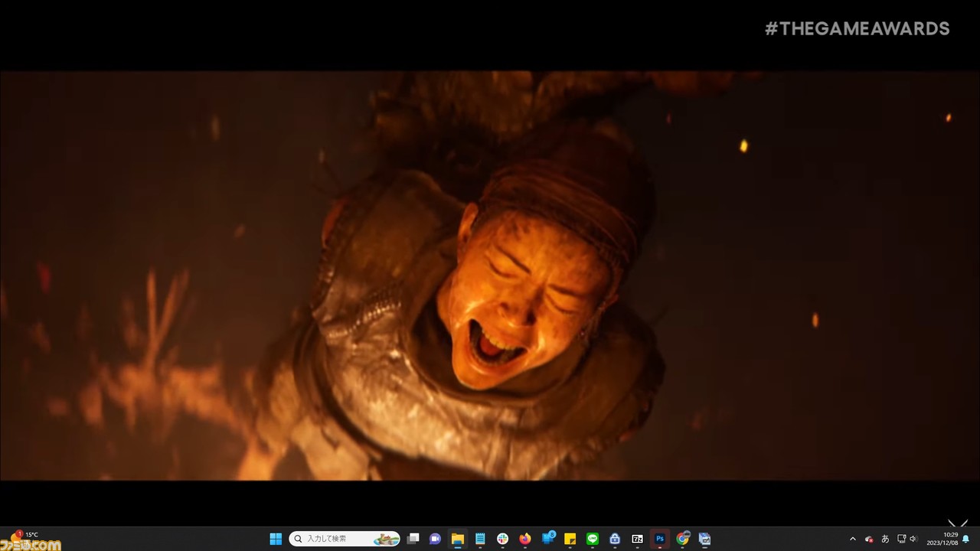Open the blue padlock app icon
Viewport: 980px width, 551px height.
click(615, 539)
